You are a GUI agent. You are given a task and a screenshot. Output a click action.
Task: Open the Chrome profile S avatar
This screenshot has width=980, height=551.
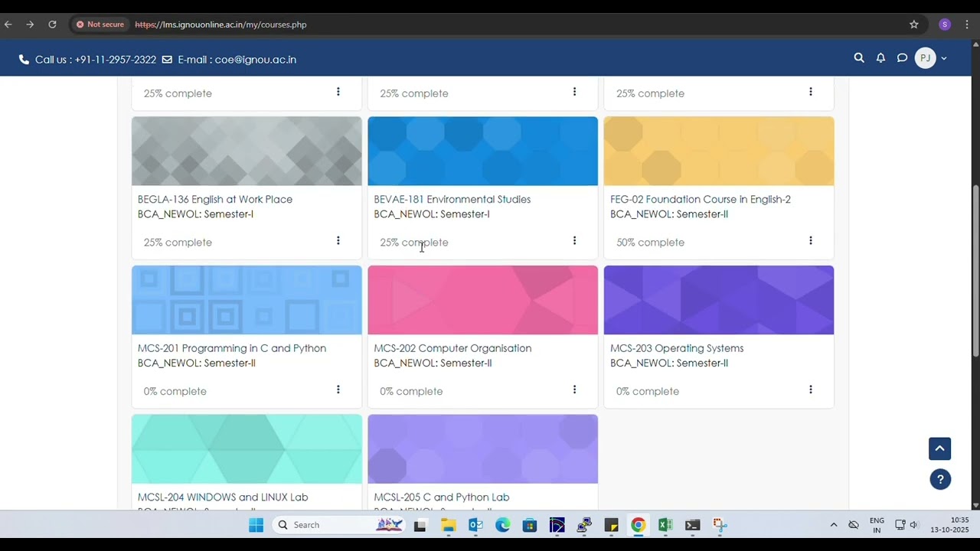coord(945,24)
